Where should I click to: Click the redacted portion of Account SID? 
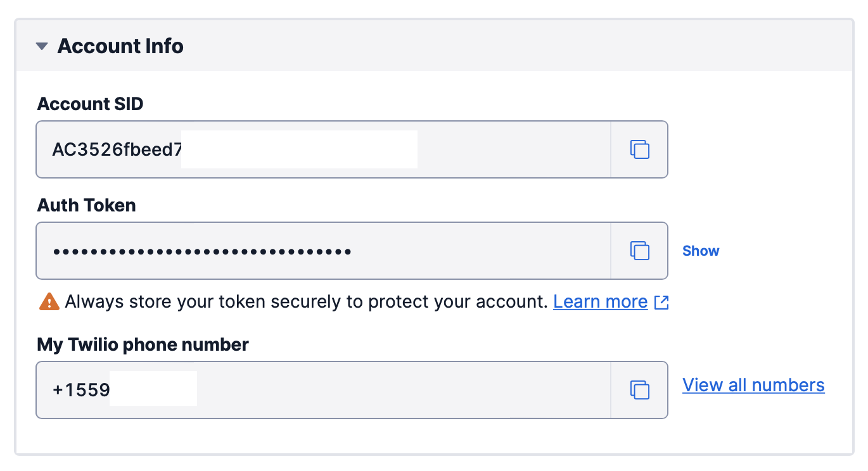[x=299, y=149]
